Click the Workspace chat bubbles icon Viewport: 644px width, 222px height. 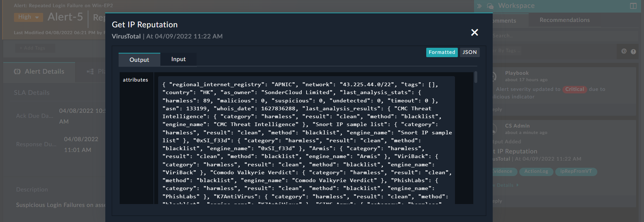490,6
